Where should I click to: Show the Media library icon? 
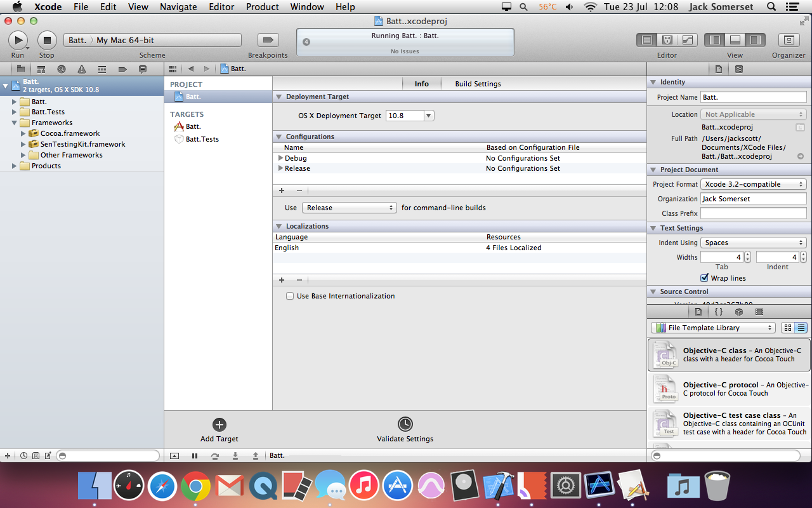tap(759, 312)
